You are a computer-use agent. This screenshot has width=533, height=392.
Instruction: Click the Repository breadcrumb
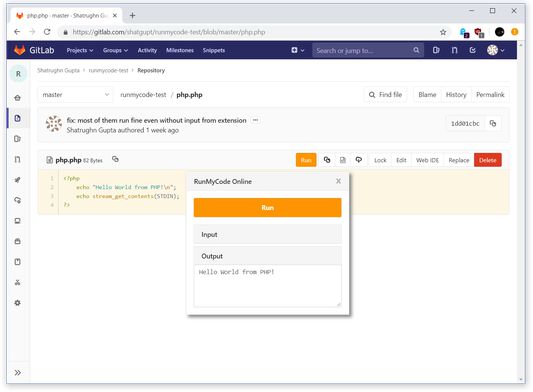[x=151, y=70]
